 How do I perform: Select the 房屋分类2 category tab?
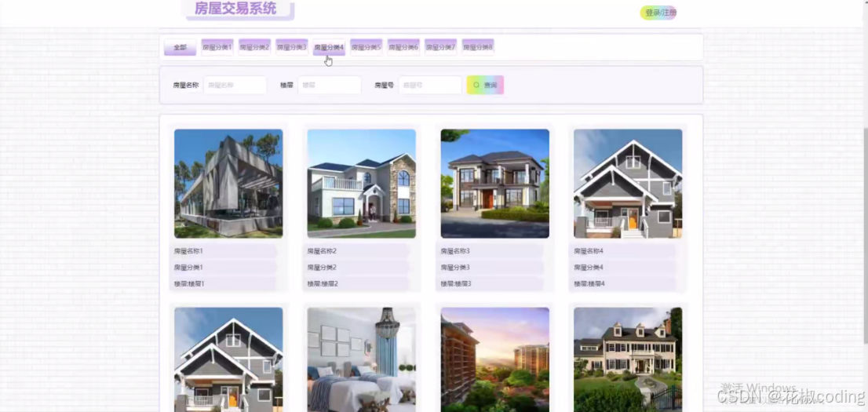(254, 47)
